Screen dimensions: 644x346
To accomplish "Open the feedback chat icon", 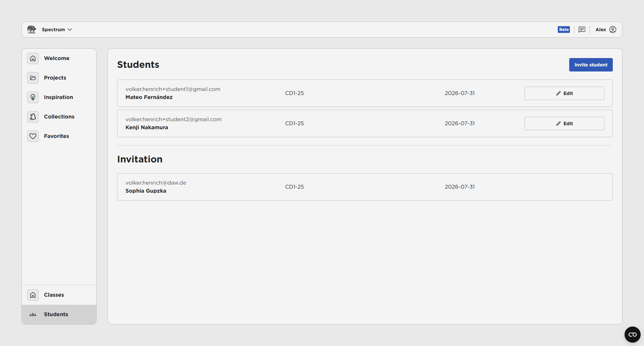I will tap(582, 30).
